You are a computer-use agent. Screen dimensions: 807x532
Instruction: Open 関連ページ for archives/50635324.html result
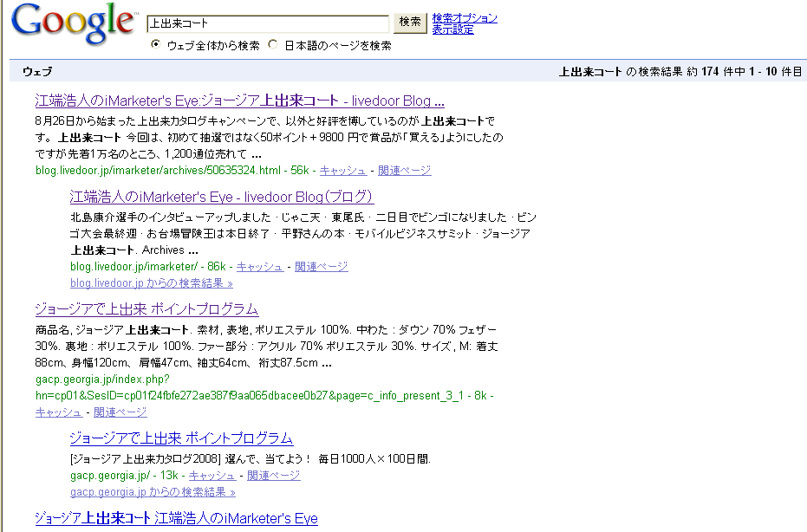405,171
